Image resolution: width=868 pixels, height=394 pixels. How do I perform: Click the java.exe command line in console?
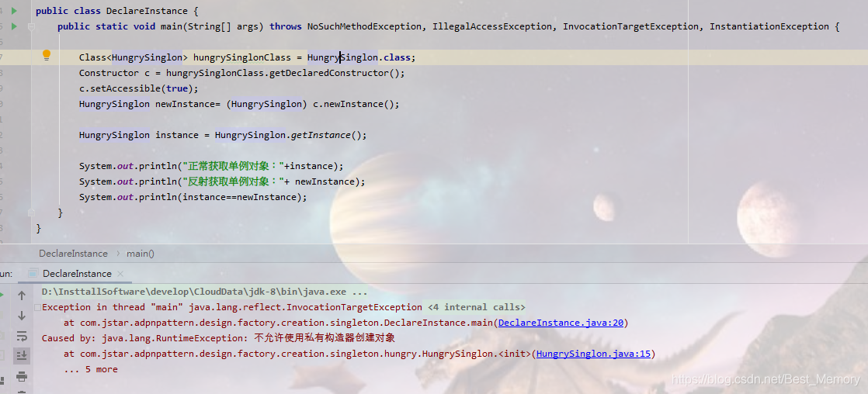coord(205,292)
